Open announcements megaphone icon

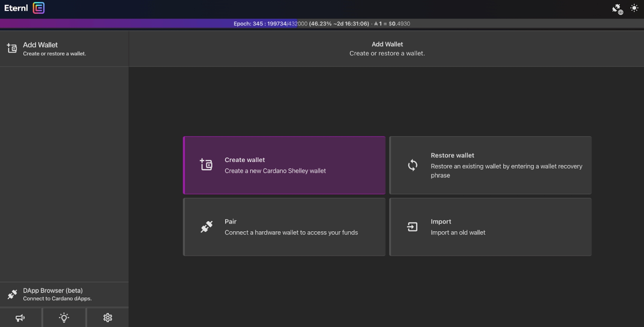[20, 318]
